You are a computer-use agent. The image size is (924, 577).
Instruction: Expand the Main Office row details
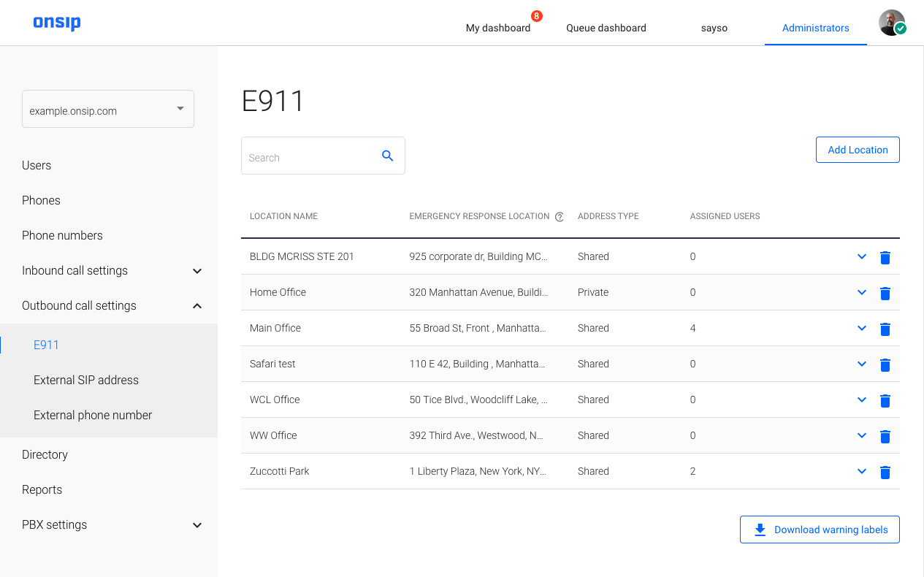pos(862,328)
